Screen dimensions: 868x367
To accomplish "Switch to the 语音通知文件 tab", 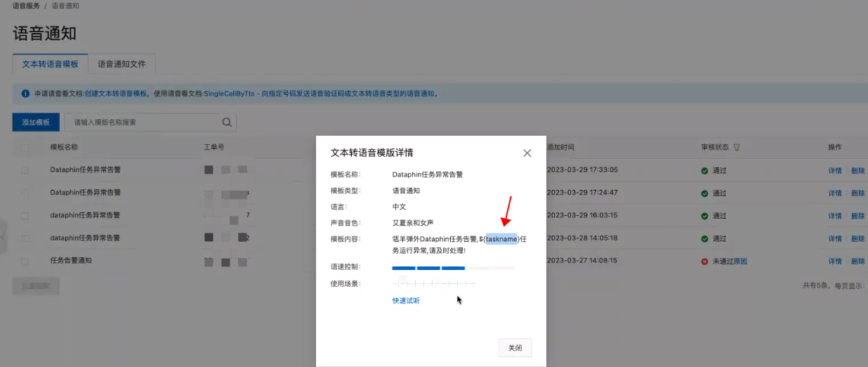I will tap(121, 64).
